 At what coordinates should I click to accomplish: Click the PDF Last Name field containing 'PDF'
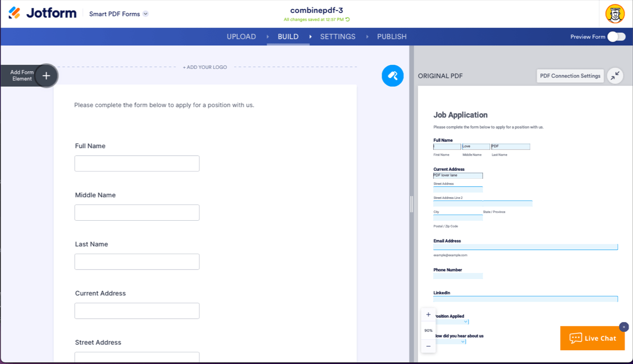point(510,147)
